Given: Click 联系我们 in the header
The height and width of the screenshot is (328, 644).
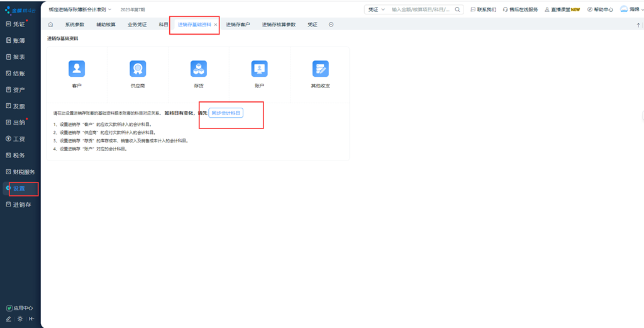Looking at the screenshot, I should [484, 9].
